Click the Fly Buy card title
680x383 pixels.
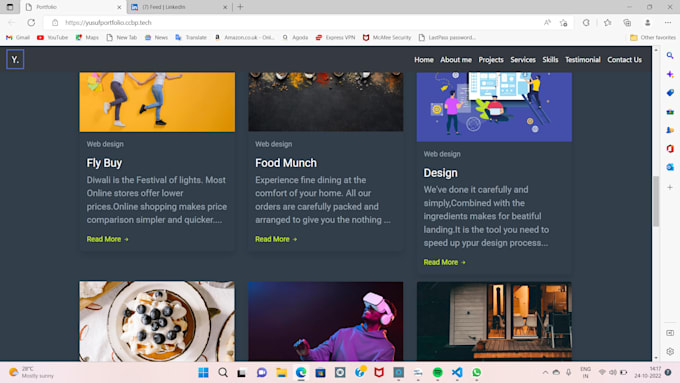tap(104, 163)
